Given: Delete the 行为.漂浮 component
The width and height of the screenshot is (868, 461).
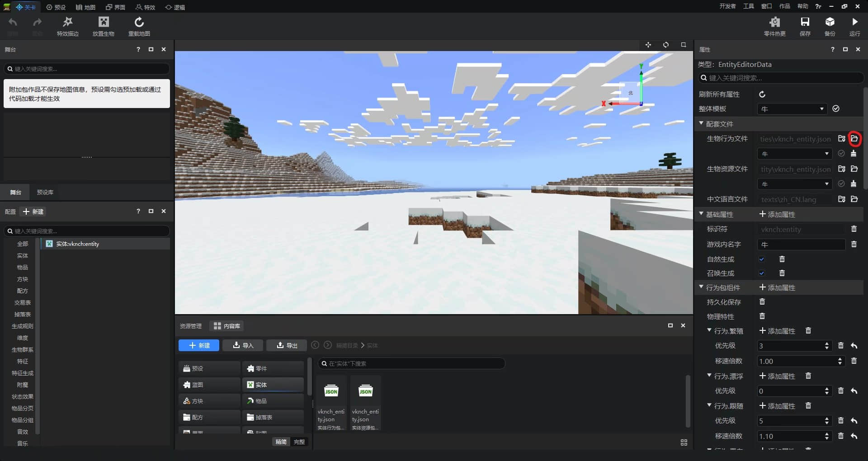Looking at the screenshot, I should (x=808, y=376).
